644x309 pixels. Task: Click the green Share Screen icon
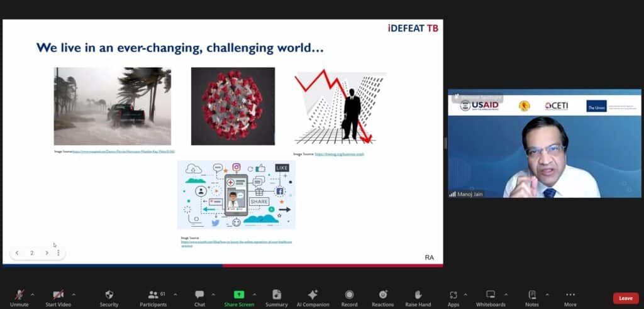click(x=239, y=294)
